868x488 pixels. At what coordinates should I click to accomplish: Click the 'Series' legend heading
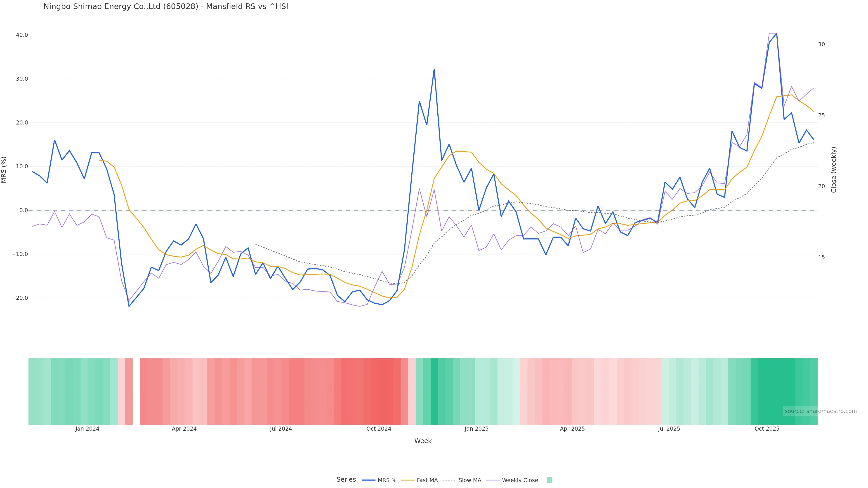coord(346,480)
